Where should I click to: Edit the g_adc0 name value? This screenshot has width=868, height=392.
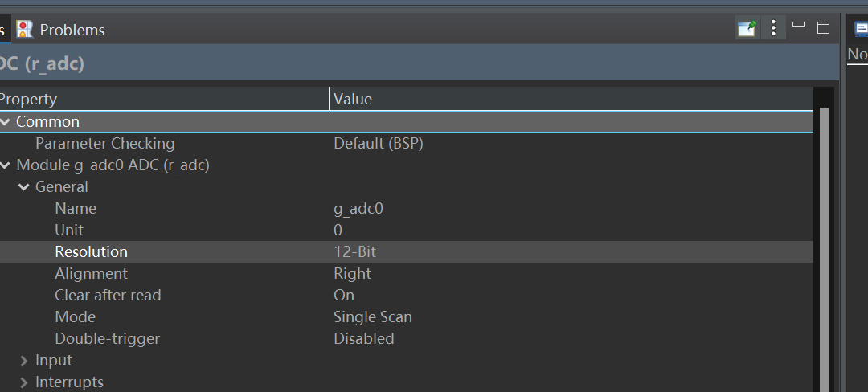tap(358, 209)
